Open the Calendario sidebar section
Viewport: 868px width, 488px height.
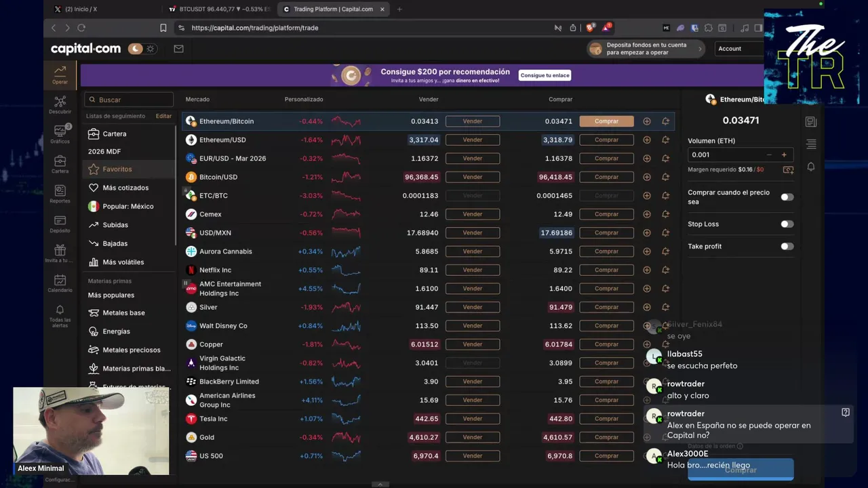[60, 283]
